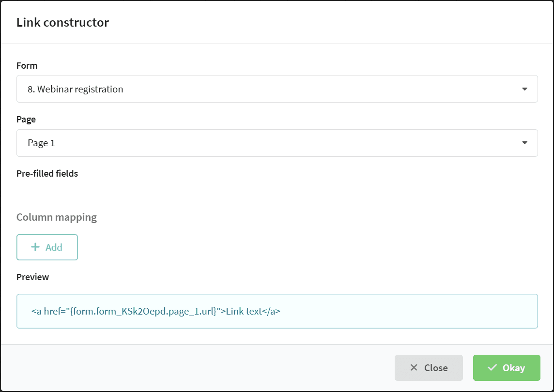Click the Preview link code box
This screenshot has height=392, width=554.
pyautogui.click(x=277, y=311)
